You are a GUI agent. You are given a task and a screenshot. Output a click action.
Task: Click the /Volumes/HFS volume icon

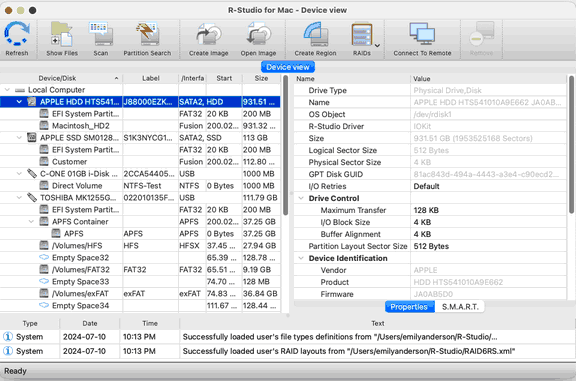pos(44,245)
